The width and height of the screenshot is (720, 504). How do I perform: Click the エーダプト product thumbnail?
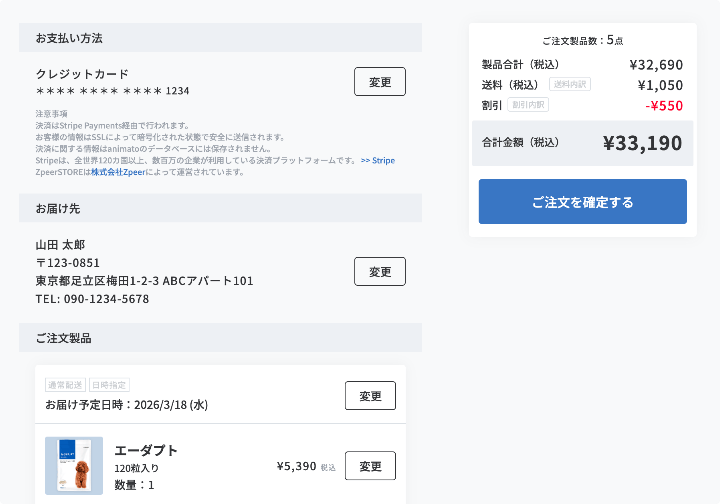[x=74, y=466]
